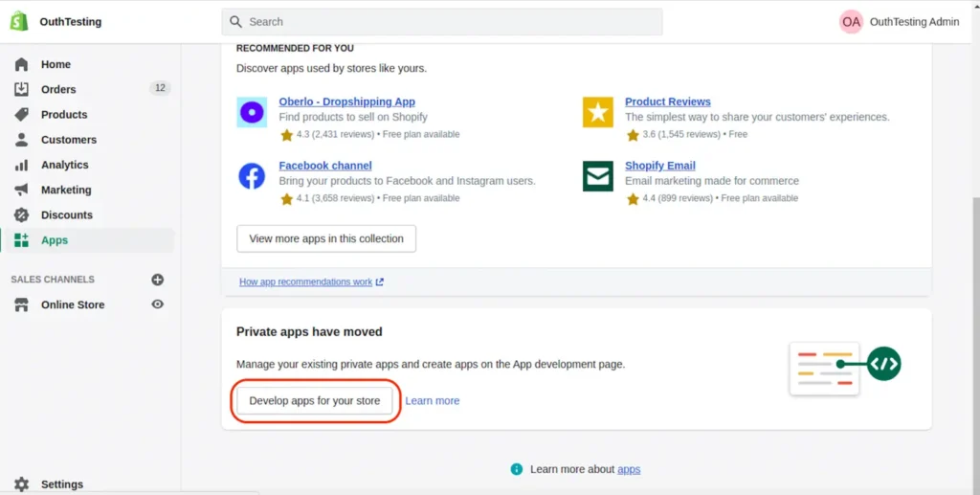
Task: Click the info icon beside Learn more about apps
Action: click(516, 469)
